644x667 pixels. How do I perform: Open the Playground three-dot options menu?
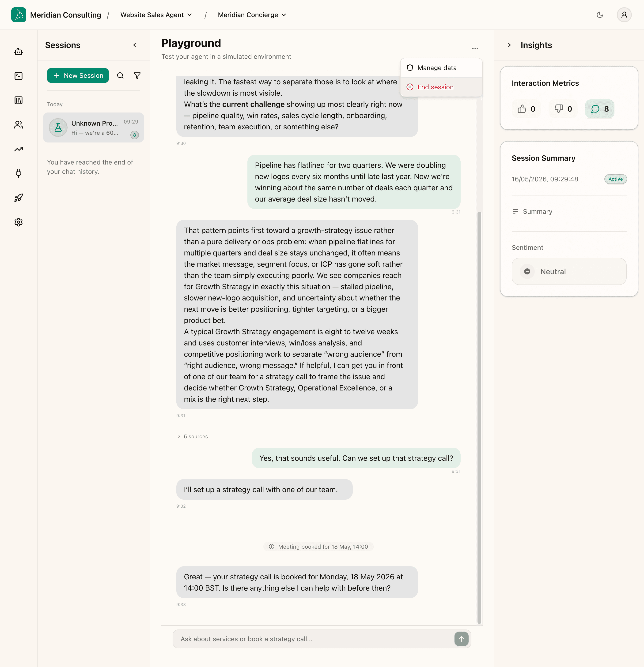[x=475, y=49]
